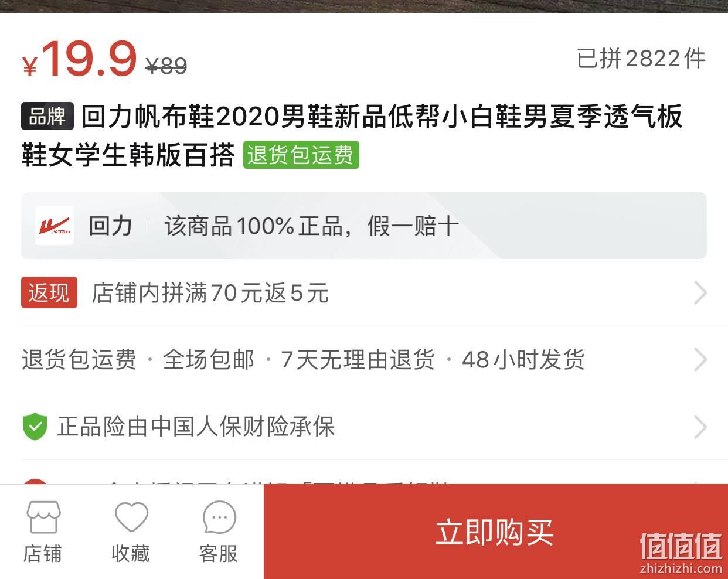Open 该商品100%正品，假一赔十 brand banner
Screen dimensions: 728x579
364,226
